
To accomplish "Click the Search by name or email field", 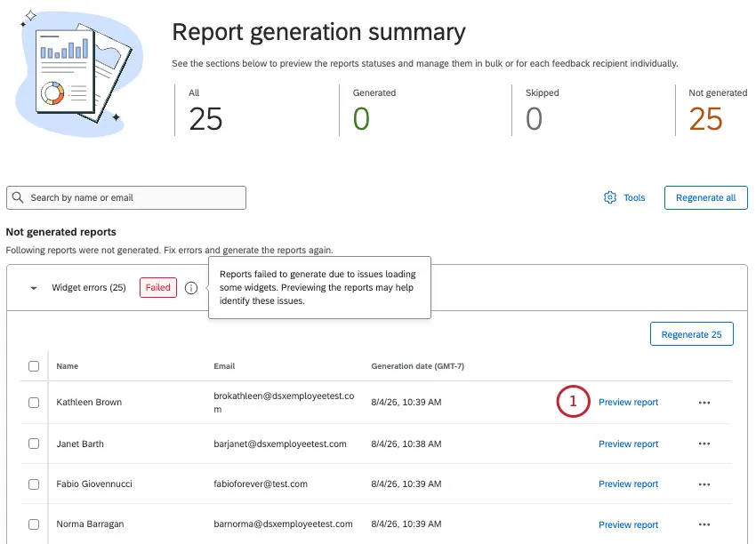I will point(126,197).
